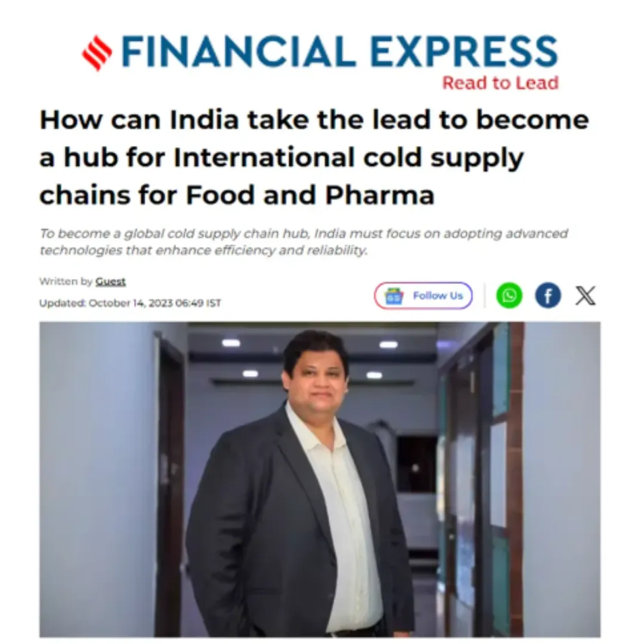The height and width of the screenshot is (644, 644).
Task: Click the word FINANCIAL in the masthead
Action: click(x=239, y=52)
